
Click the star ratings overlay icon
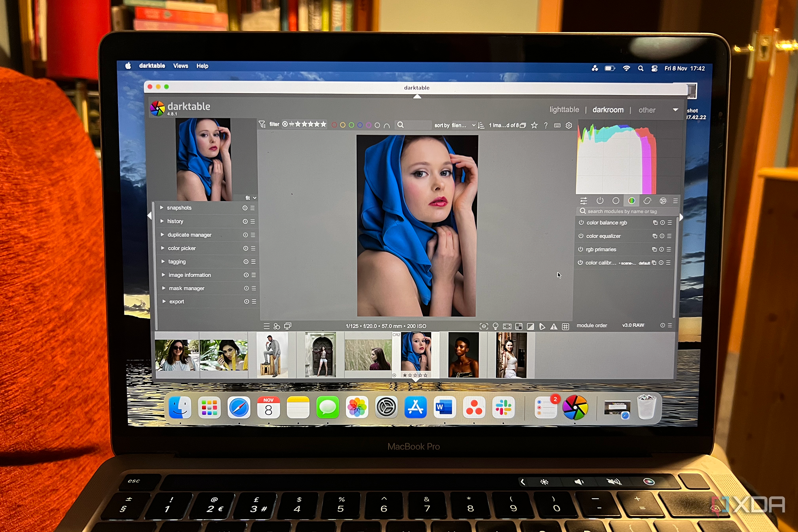[534, 125]
